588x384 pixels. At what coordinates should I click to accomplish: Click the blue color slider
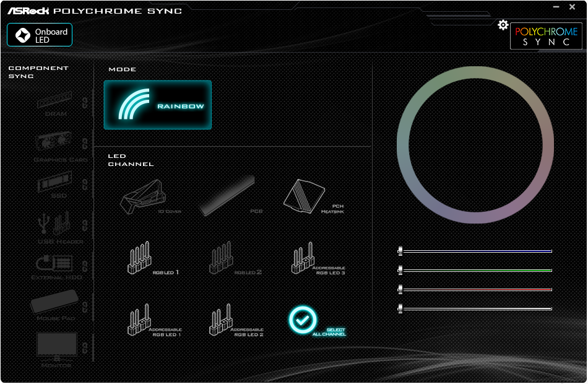tap(475, 251)
